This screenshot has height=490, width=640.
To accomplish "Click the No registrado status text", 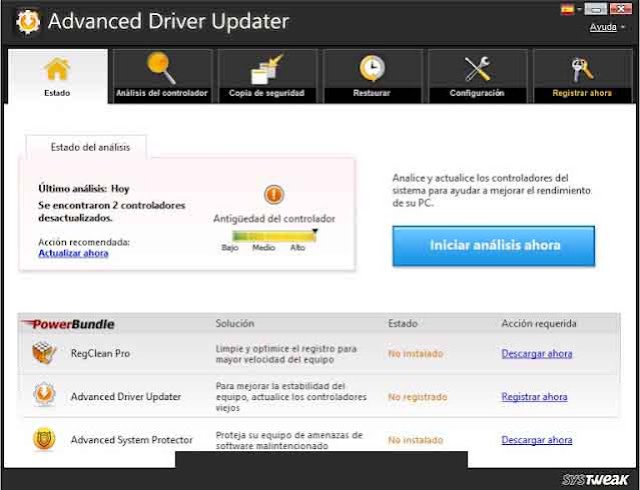I will click(x=418, y=397).
